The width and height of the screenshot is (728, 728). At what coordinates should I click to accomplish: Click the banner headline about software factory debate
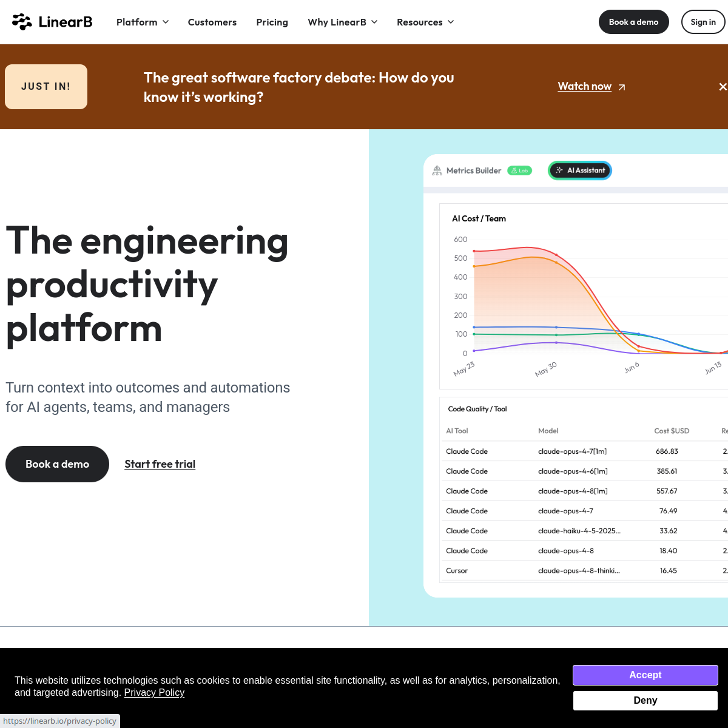coord(299,87)
